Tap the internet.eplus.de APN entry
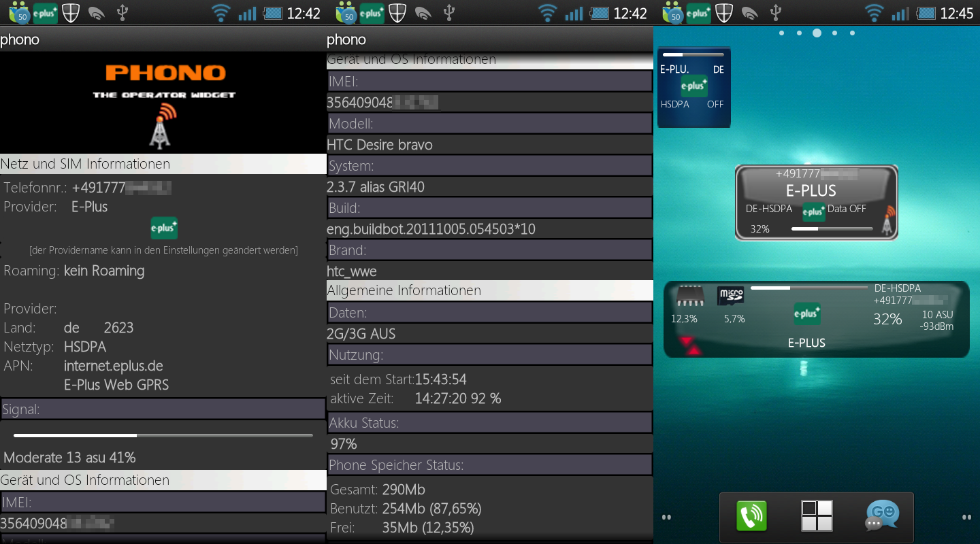Screen dimensions: 980x544 click(x=114, y=366)
